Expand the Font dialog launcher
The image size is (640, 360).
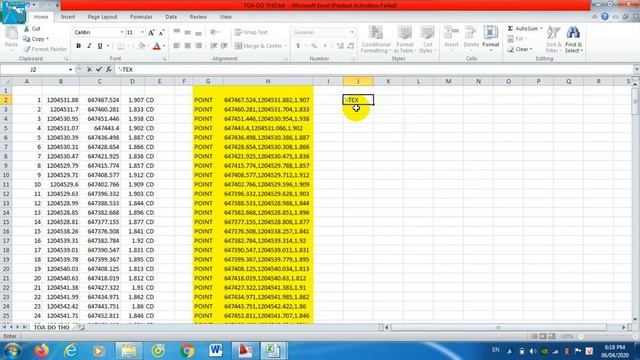click(x=164, y=59)
